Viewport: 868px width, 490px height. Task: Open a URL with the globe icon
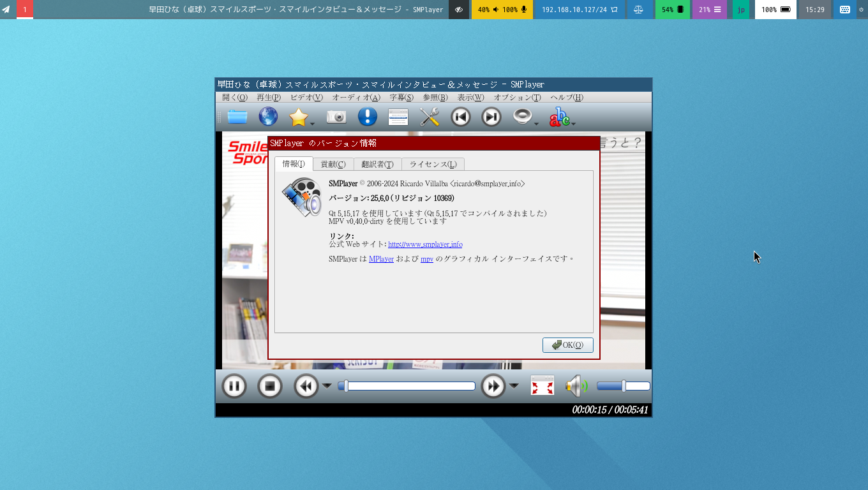268,117
